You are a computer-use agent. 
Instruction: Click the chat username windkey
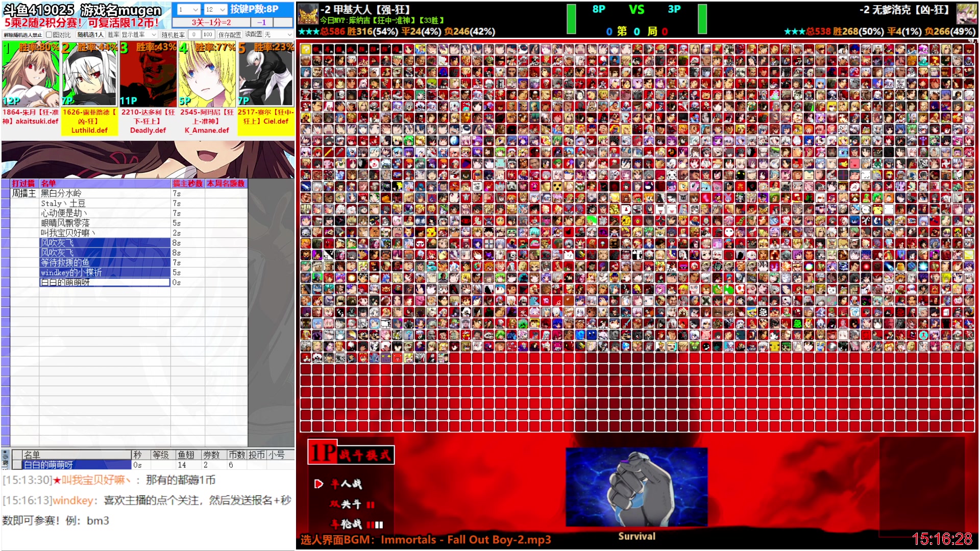pos(73,500)
